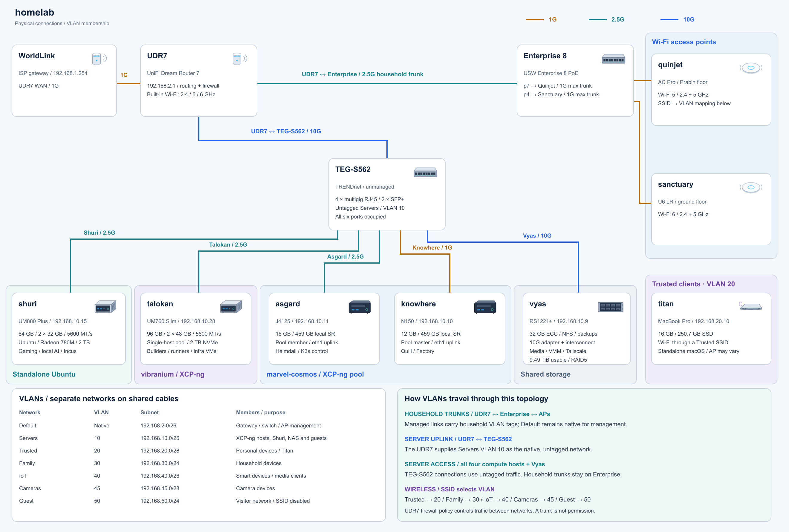
Task: Click the 'Vyas / 10G' link label
Action: click(537, 236)
